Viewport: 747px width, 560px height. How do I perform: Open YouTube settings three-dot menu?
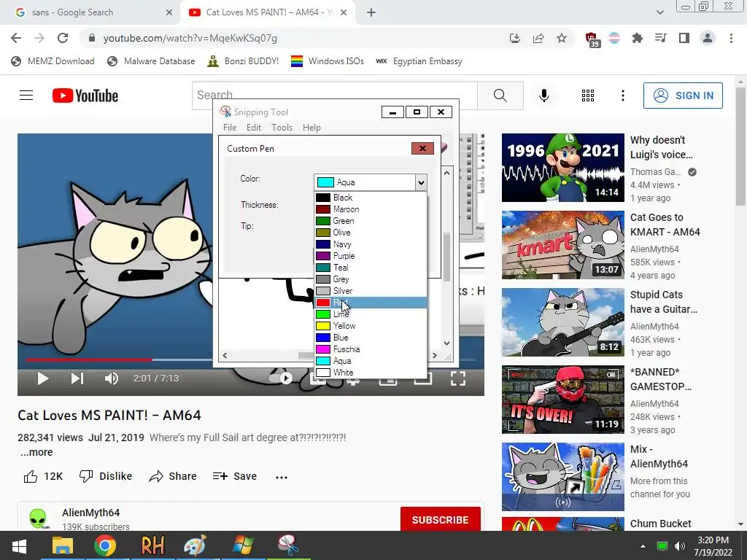(x=623, y=96)
